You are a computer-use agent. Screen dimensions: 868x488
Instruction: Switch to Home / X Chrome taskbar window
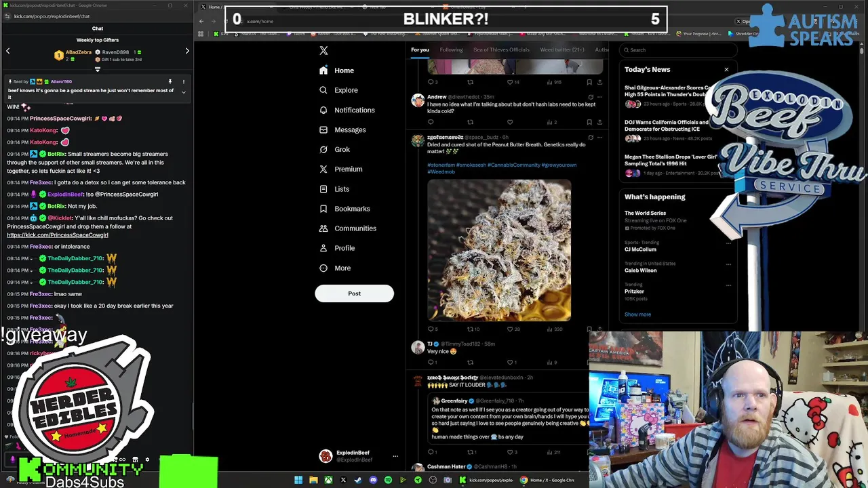tap(547, 480)
